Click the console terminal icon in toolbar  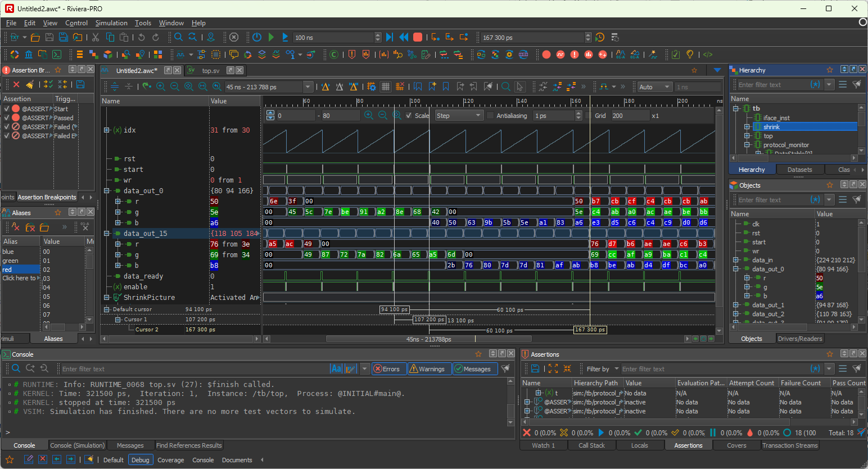(57, 54)
